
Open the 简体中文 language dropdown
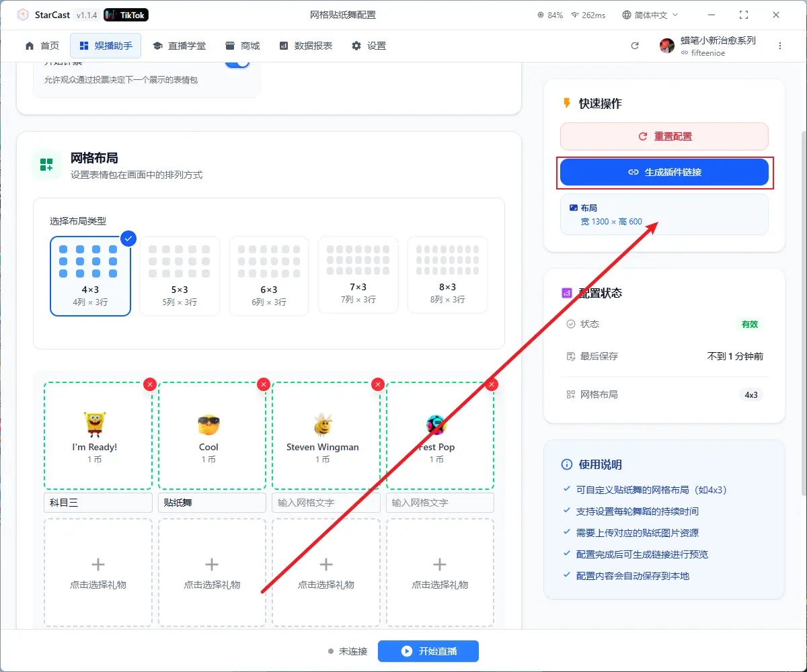650,15
